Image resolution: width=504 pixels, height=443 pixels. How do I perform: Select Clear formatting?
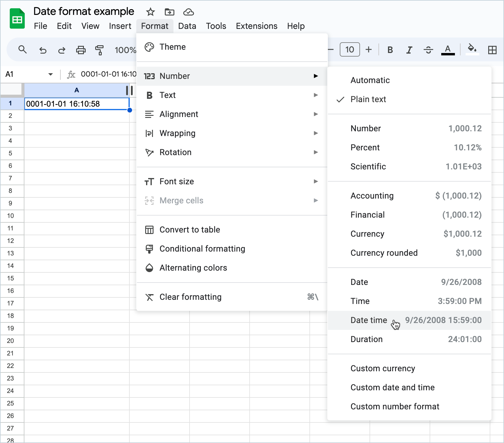(232, 297)
